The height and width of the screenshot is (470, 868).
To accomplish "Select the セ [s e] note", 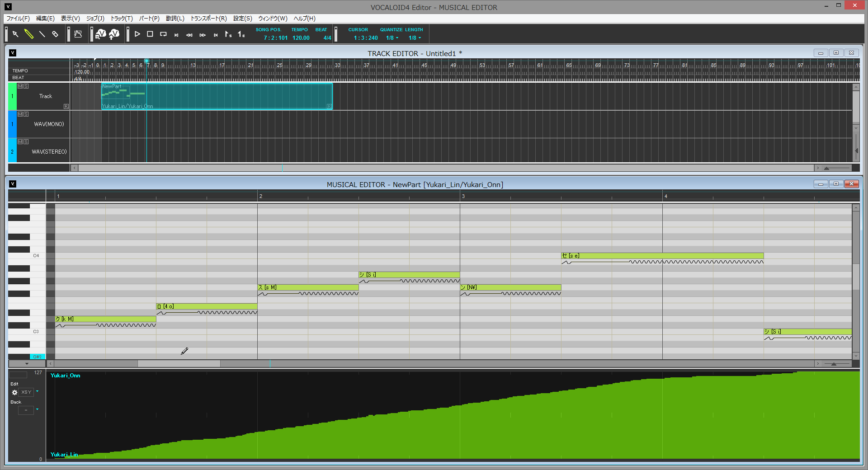I will point(663,256).
